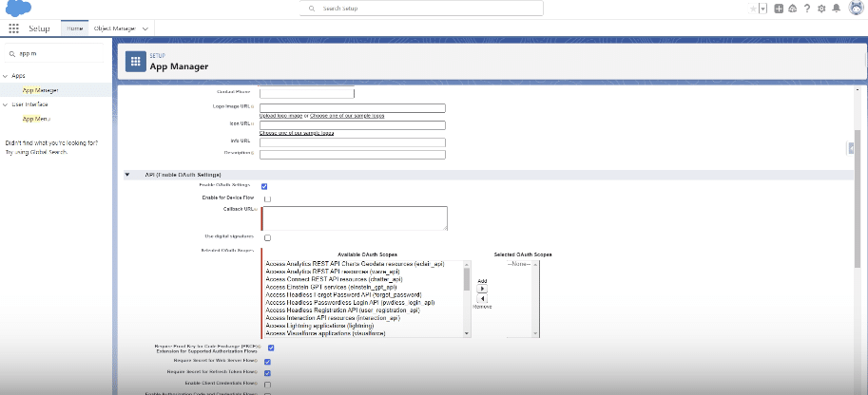The height and width of the screenshot is (395, 868).
Task: Click the Description field
Action: (353, 155)
